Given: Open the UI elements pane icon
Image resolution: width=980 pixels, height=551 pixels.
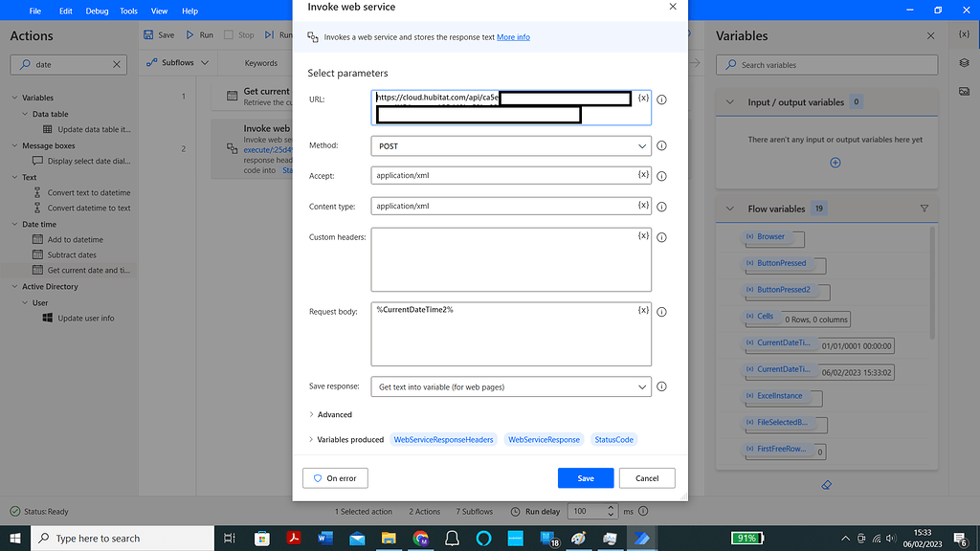Looking at the screenshot, I should coord(964,64).
